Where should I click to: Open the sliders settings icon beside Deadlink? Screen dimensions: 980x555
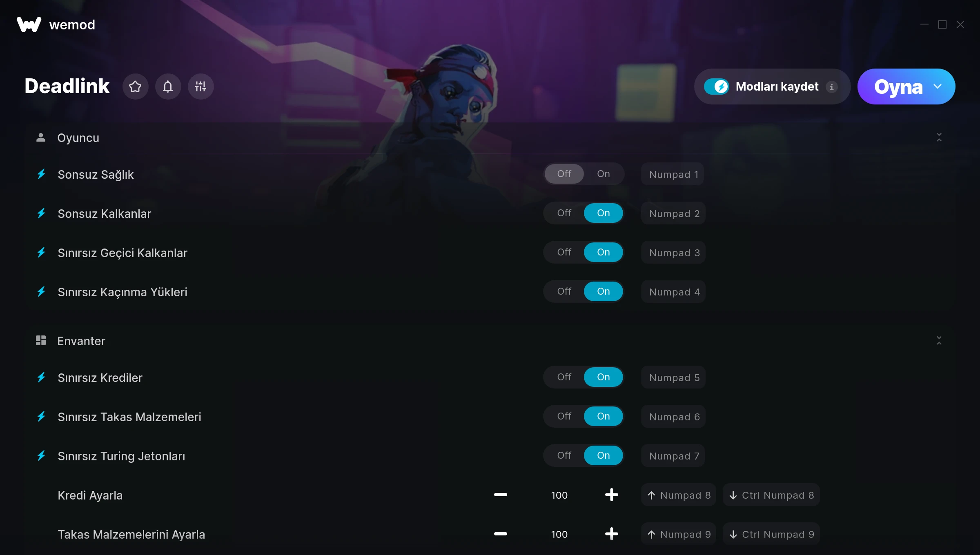[200, 87]
